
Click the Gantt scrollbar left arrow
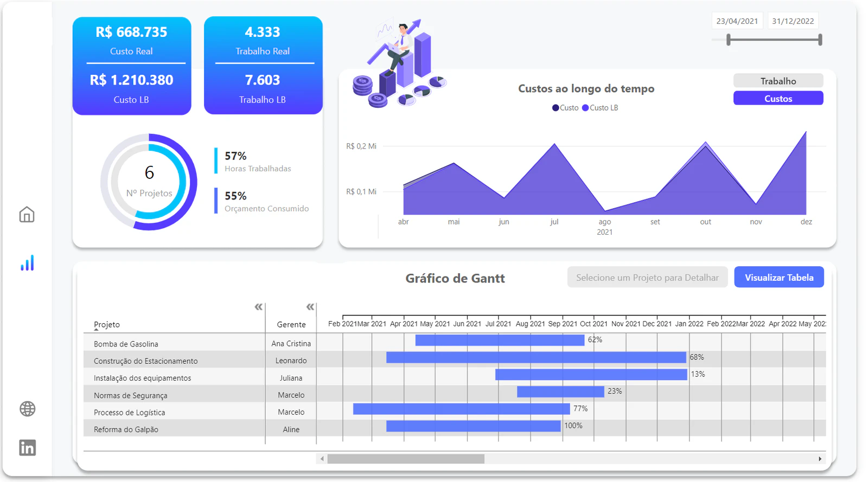click(322, 459)
